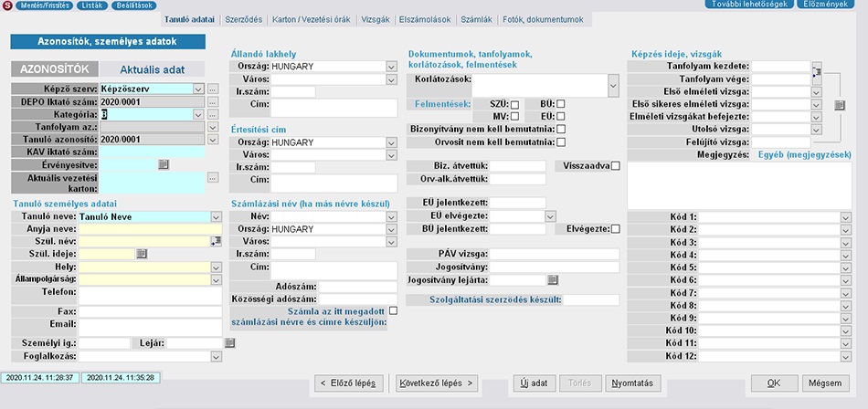Click into the Megjegyzés text area
Screen dimensions: 868x409
(739, 186)
